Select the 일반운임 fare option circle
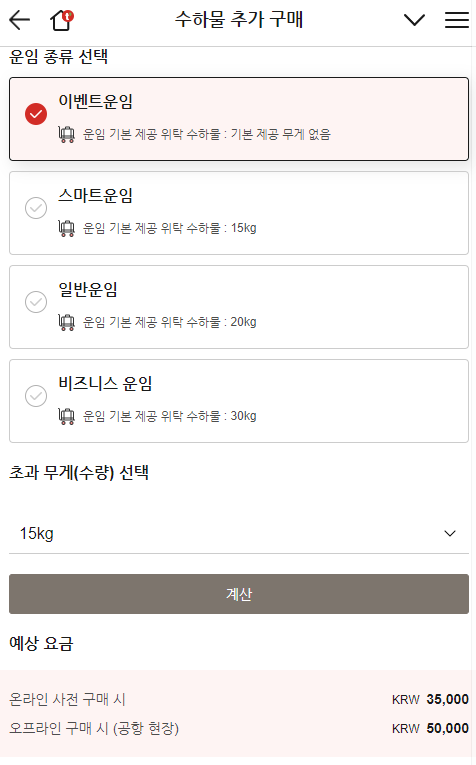The image size is (476, 765). pyautogui.click(x=36, y=302)
